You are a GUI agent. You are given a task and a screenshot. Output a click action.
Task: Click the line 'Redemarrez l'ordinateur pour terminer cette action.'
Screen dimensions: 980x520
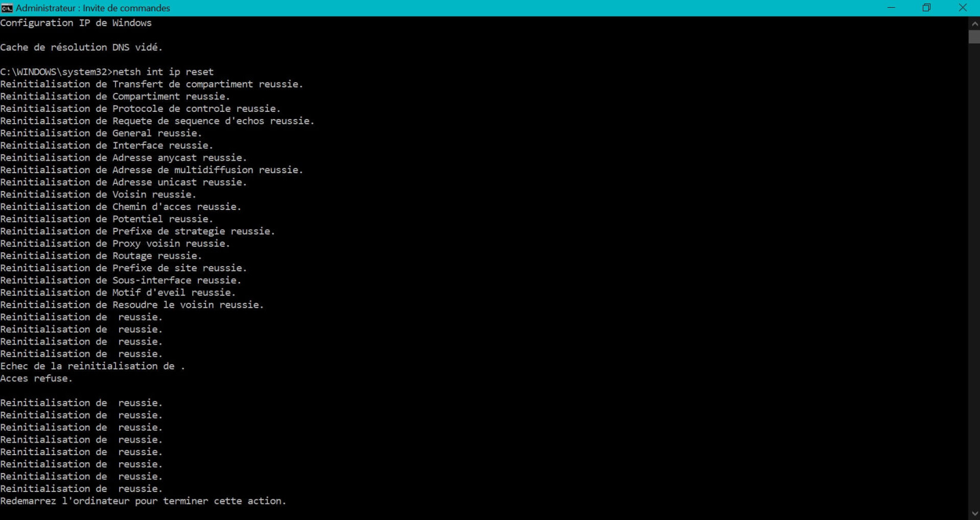point(143,501)
